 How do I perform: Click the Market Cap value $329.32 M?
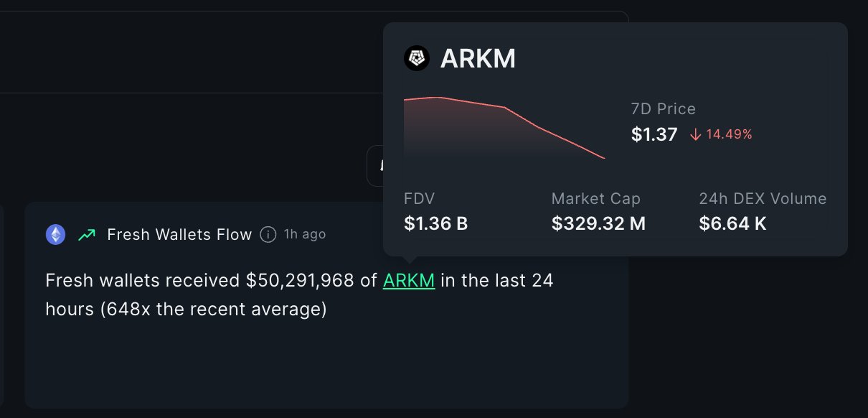click(x=598, y=224)
